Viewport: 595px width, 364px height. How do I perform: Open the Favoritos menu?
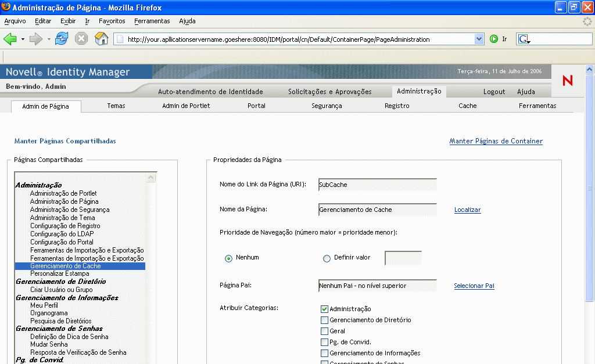pyautogui.click(x=112, y=21)
